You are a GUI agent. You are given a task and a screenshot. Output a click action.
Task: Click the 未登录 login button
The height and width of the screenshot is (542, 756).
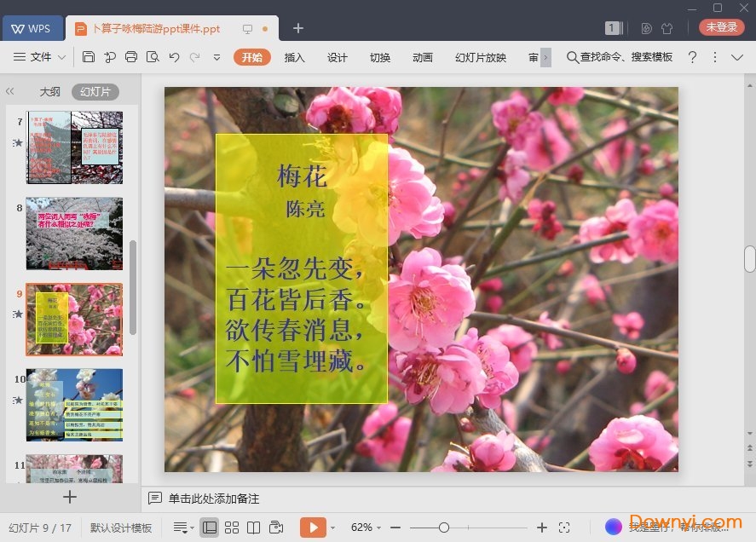click(x=721, y=27)
